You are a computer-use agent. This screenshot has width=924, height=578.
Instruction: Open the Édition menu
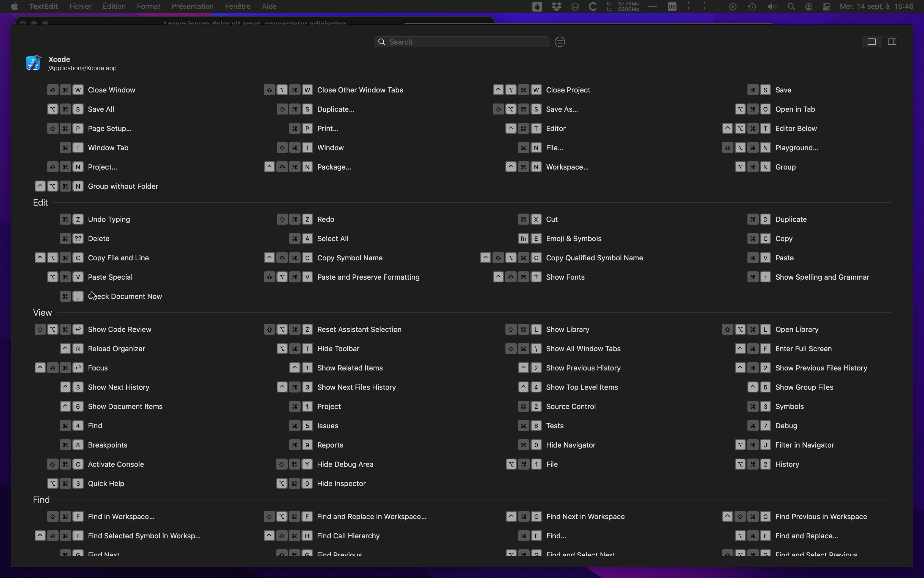tap(114, 7)
